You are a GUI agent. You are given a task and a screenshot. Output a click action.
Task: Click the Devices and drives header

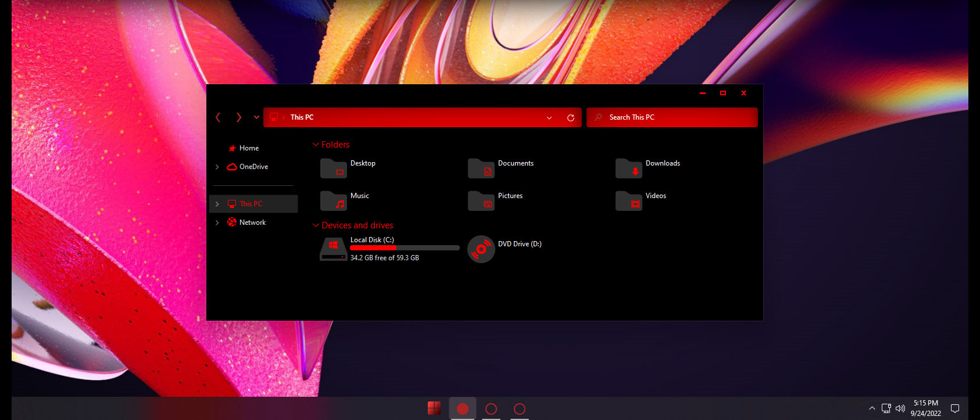pyautogui.click(x=357, y=225)
